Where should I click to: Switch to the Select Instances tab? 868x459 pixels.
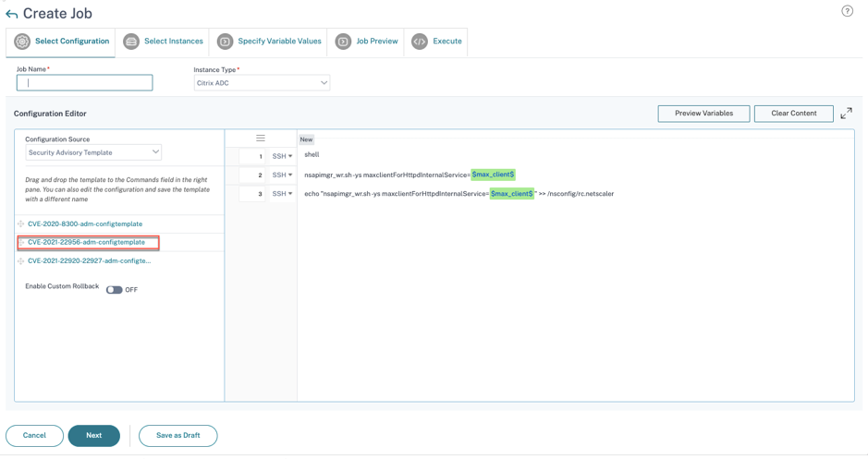[x=163, y=42]
